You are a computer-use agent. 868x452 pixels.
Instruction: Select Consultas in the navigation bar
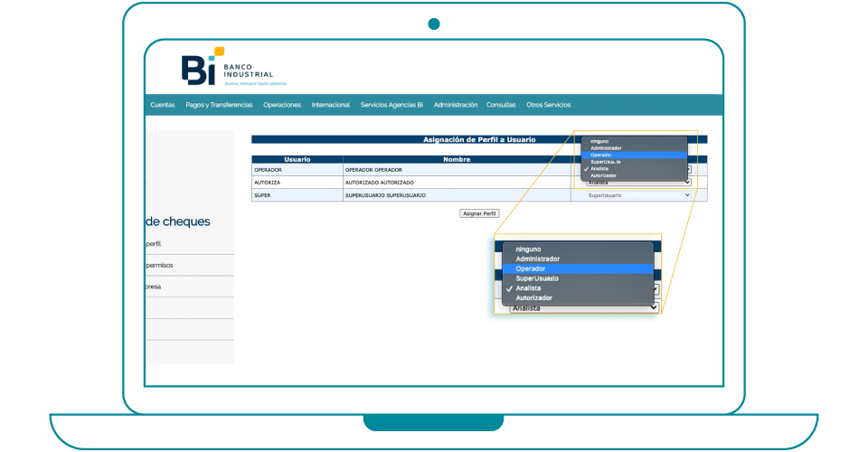[501, 105]
